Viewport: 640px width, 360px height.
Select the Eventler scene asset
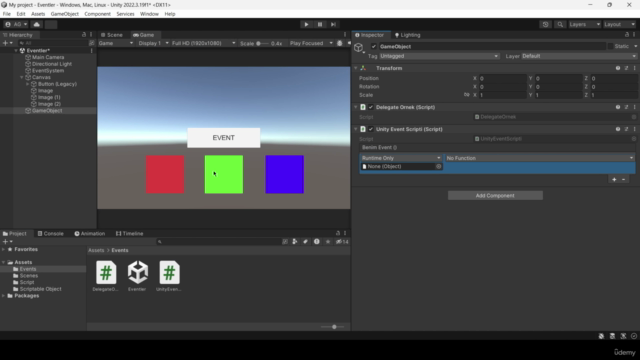(x=137, y=276)
